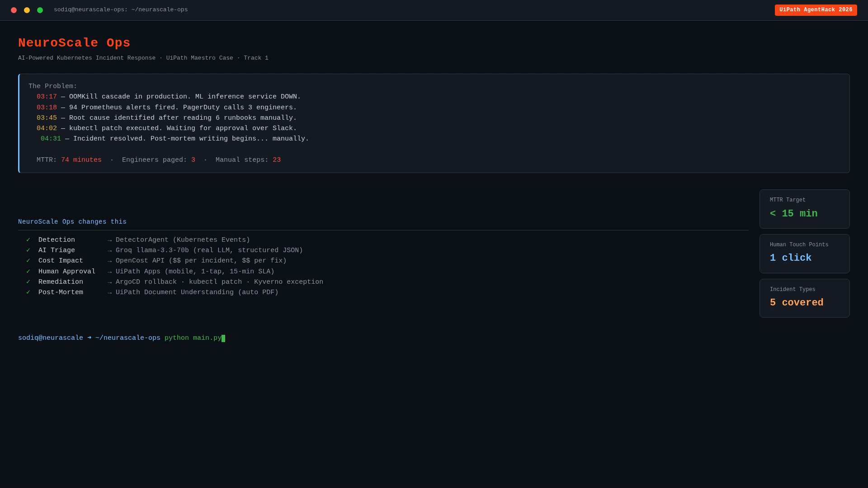Click the Manual steps 23 value

click(277, 160)
